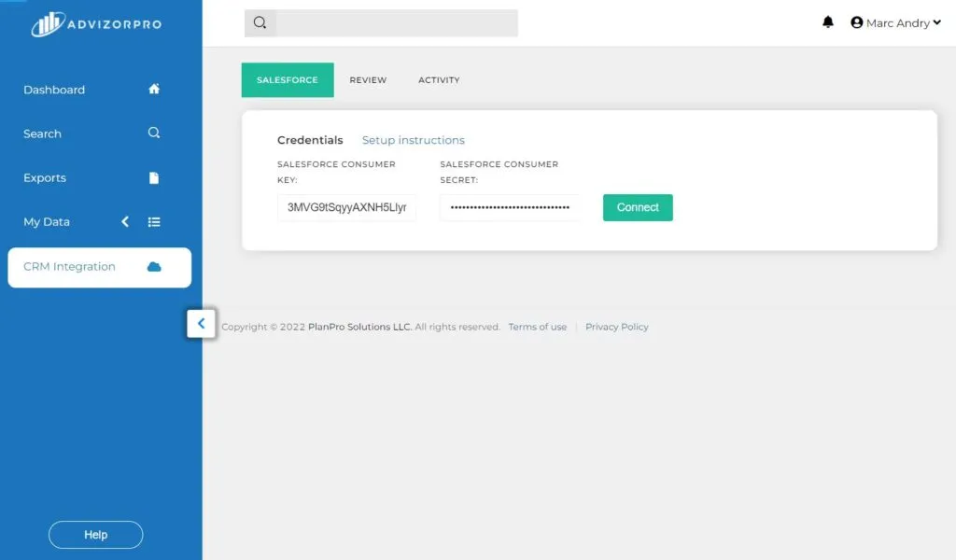The width and height of the screenshot is (956, 560).
Task: View notifications via the bell icon
Action: coord(828,21)
